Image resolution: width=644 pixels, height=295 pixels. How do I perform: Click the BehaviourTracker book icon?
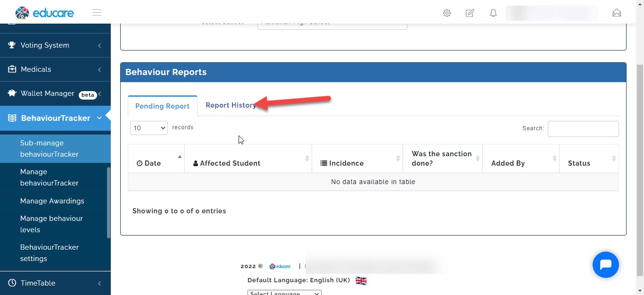pos(12,118)
